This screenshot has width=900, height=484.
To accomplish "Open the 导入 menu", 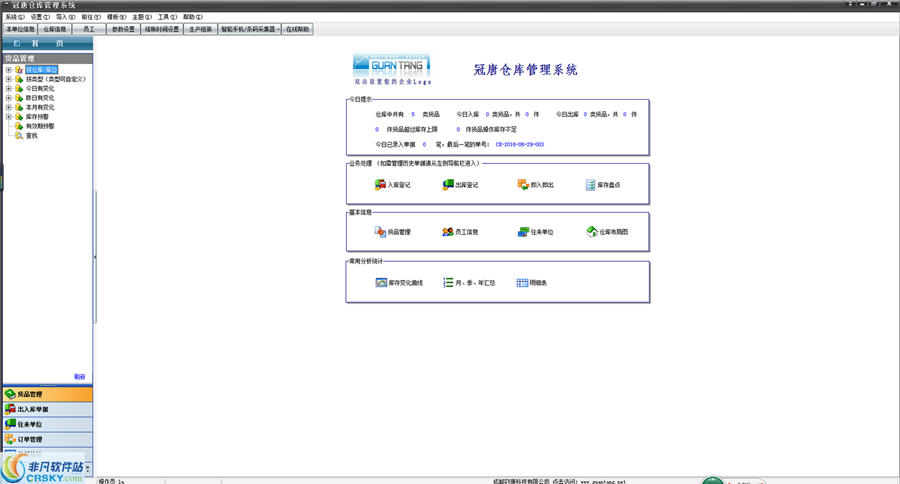I will 65,17.
